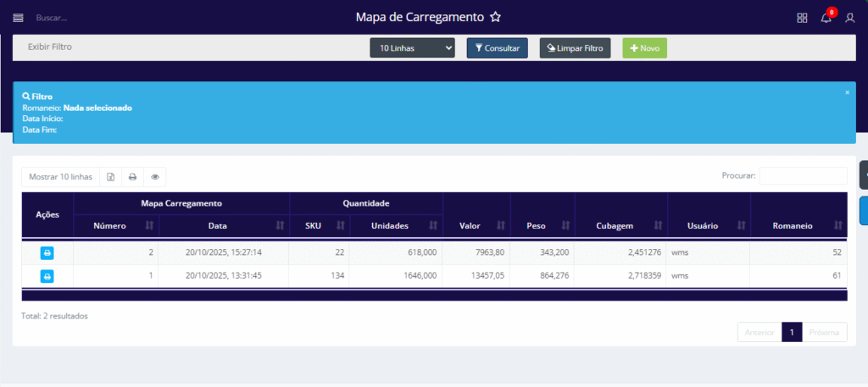Viewport: 868px width, 387px height.
Task: Click the Procurar search field
Action: coord(803,176)
